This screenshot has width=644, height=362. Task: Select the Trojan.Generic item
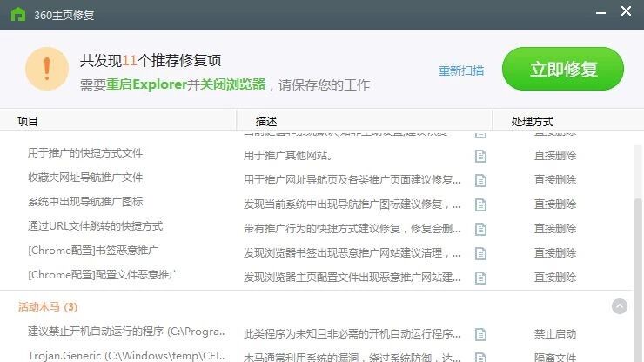[x=126, y=356]
